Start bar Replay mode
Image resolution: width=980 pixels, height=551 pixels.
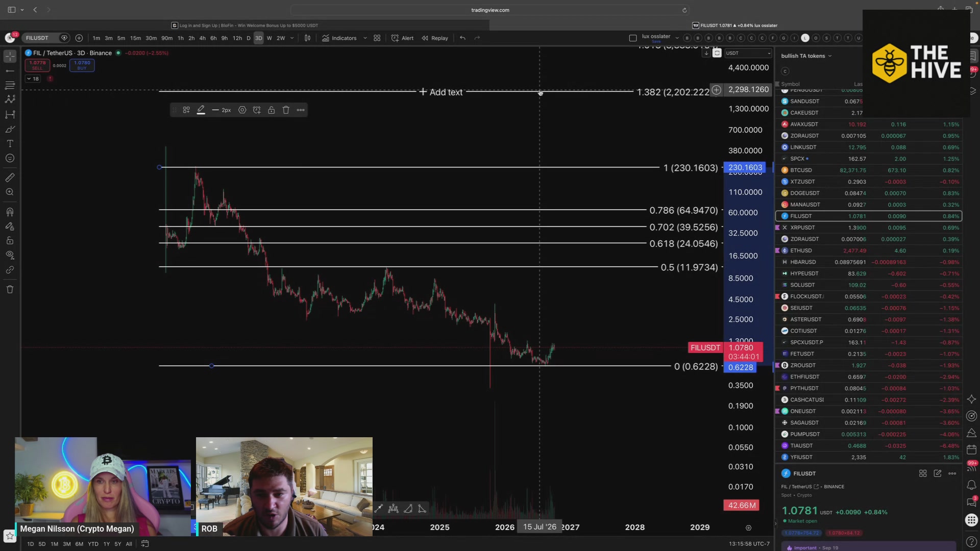pyautogui.click(x=435, y=38)
